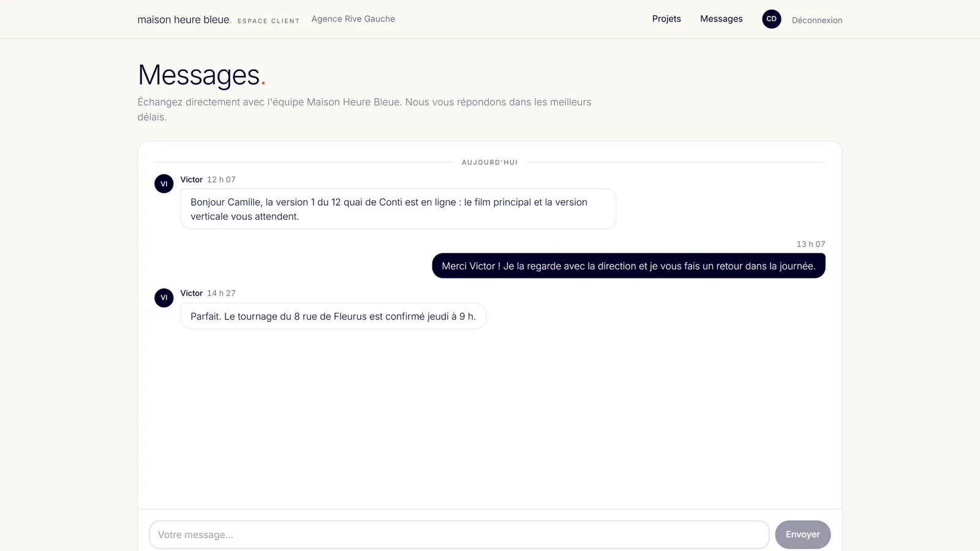The width and height of the screenshot is (980, 551).
Task: Click Victor's name beside 12 h 07
Action: point(191,179)
